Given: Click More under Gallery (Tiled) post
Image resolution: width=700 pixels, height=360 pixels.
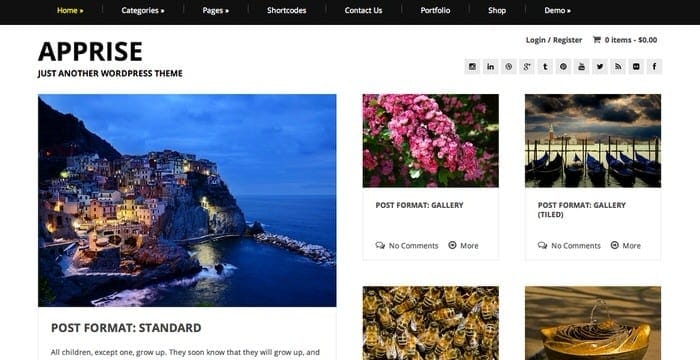Looking at the screenshot, I should (632, 246).
